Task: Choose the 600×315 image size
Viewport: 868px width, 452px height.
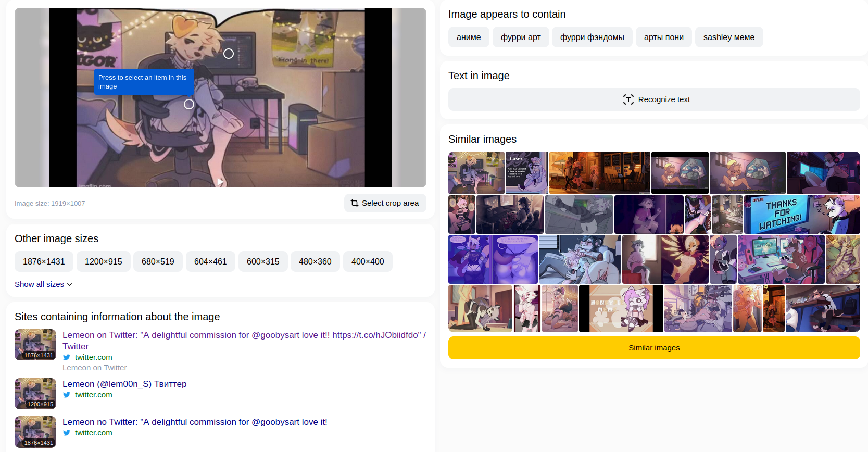Action: point(263,261)
